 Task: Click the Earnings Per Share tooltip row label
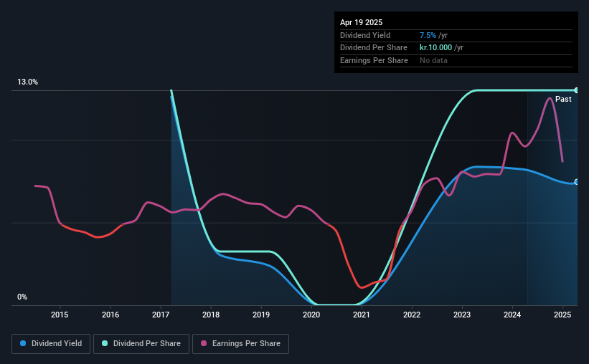tap(374, 60)
